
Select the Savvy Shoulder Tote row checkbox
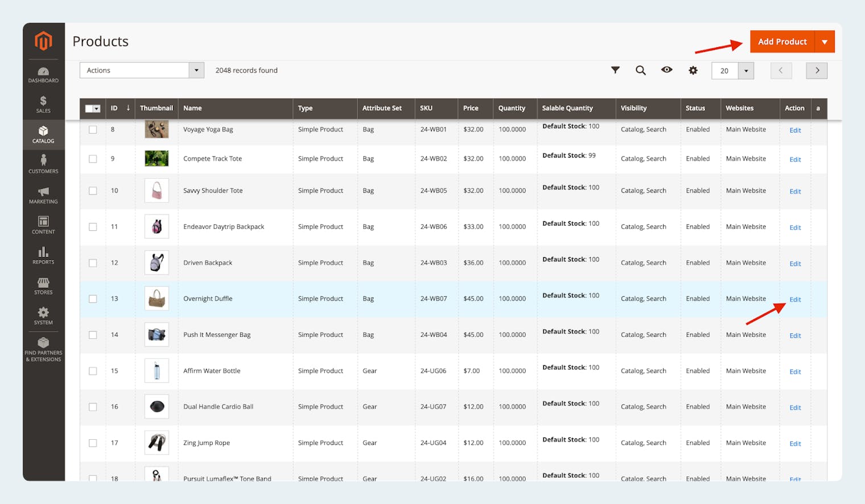93,191
